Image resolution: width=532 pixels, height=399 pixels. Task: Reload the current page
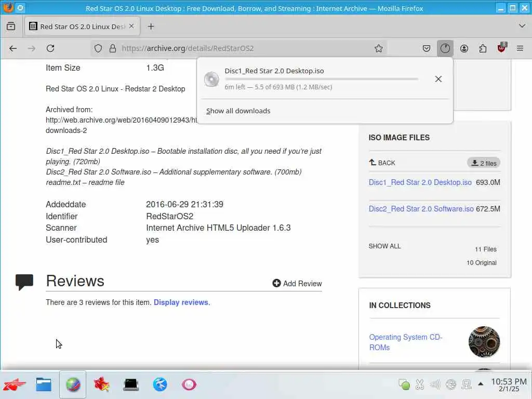[50, 48]
